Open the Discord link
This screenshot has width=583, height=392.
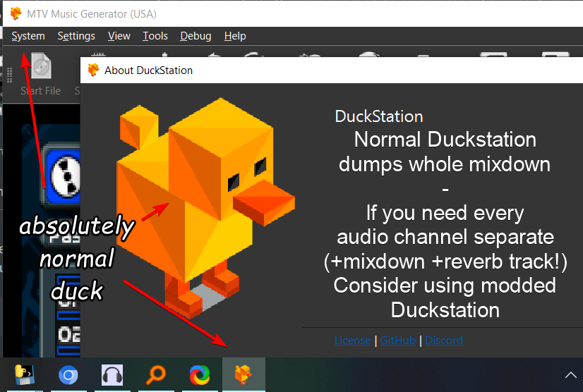pyautogui.click(x=444, y=340)
